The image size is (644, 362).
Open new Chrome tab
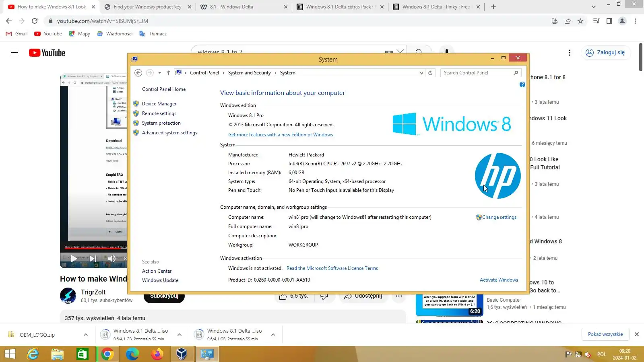(x=493, y=7)
